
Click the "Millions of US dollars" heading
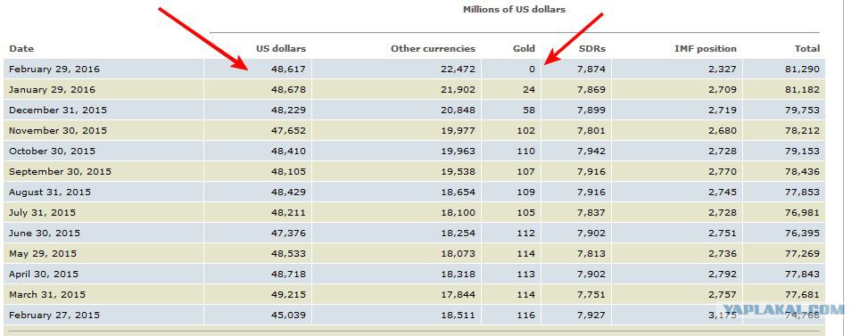pyautogui.click(x=514, y=10)
